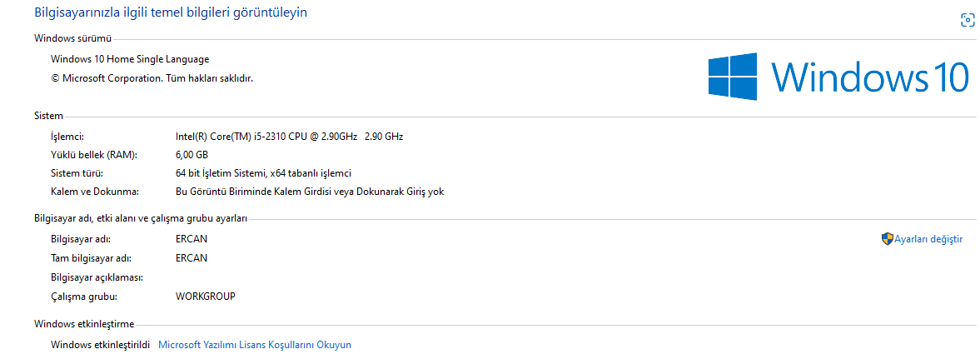
Task: Click ERCAN next to Tam bilgisayar adı
Action: 192,258
